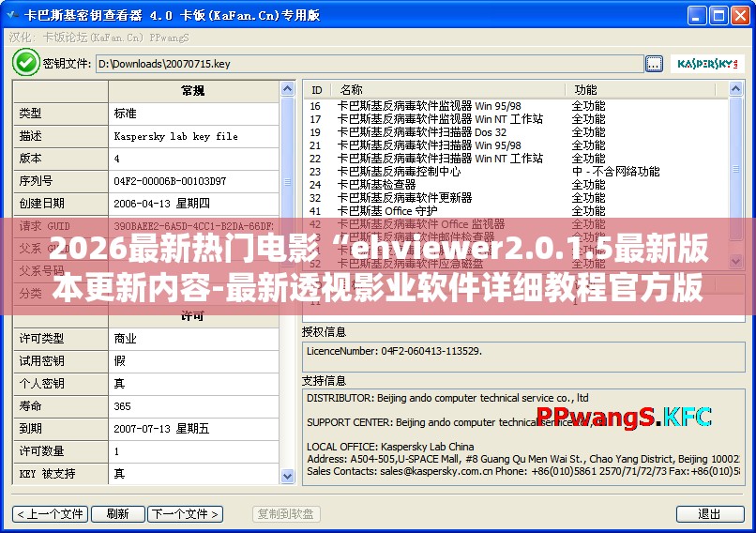The height and width of the screenshot is (533, 756).
Task: Go to the previous file (上一个文件)
Action: click(50, 513)
